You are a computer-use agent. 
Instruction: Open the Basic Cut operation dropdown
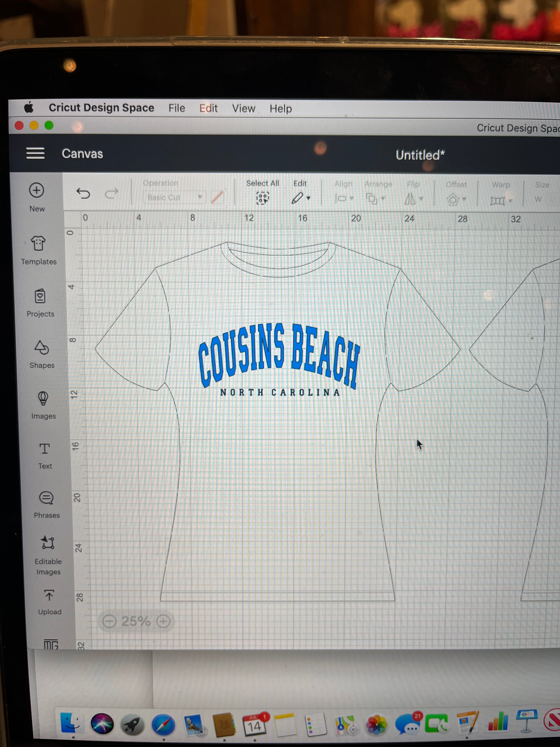click(x=174, y=197)
